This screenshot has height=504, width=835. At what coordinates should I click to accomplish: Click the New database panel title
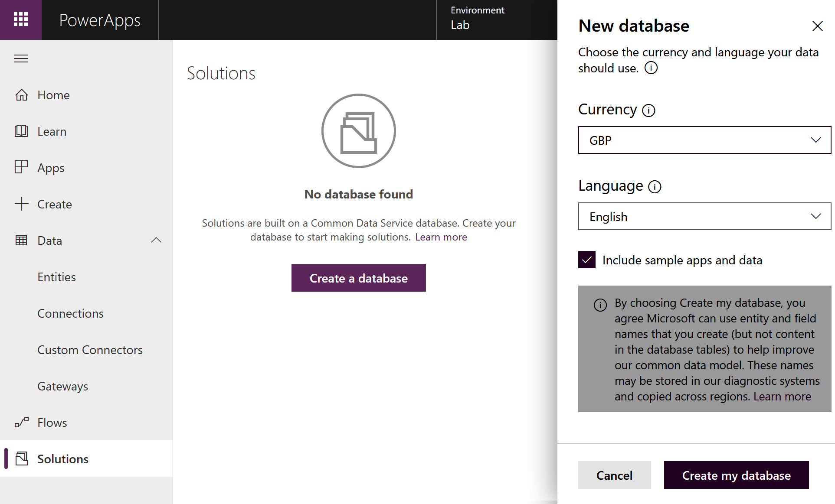click(634, 26)
